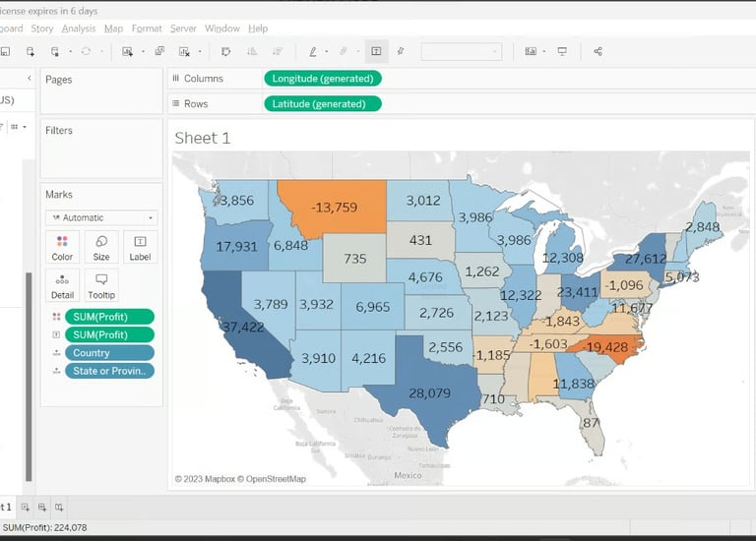Click the Pages shelf

tap(101, 90)
